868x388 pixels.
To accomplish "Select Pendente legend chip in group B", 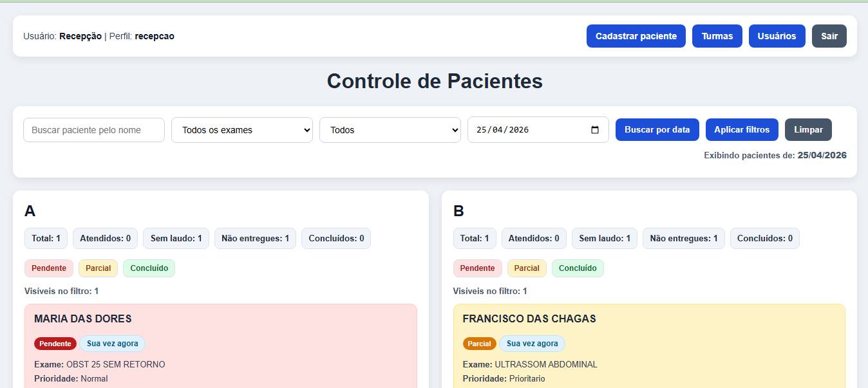I will (478, 268).
